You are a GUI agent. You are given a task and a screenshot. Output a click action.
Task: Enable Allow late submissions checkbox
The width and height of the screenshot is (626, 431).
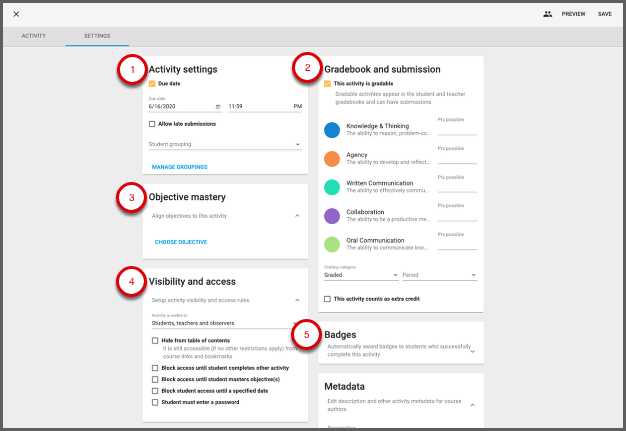[151, 124]
